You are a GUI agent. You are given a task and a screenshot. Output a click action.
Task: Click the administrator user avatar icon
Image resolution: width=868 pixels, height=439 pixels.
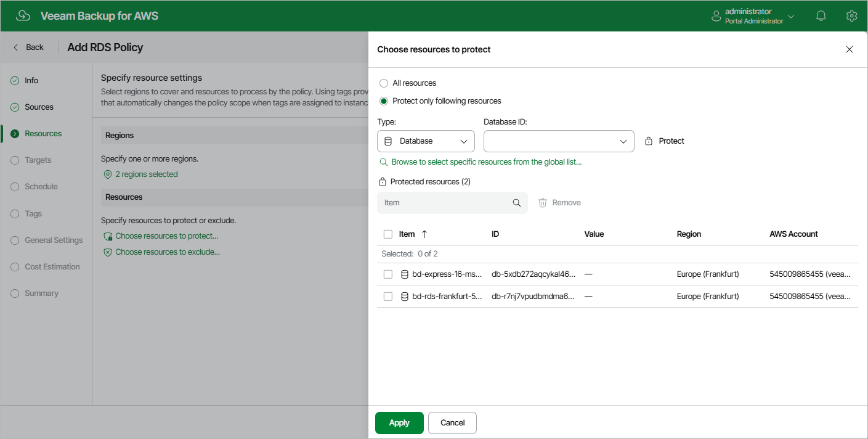[x=716, y=16]
